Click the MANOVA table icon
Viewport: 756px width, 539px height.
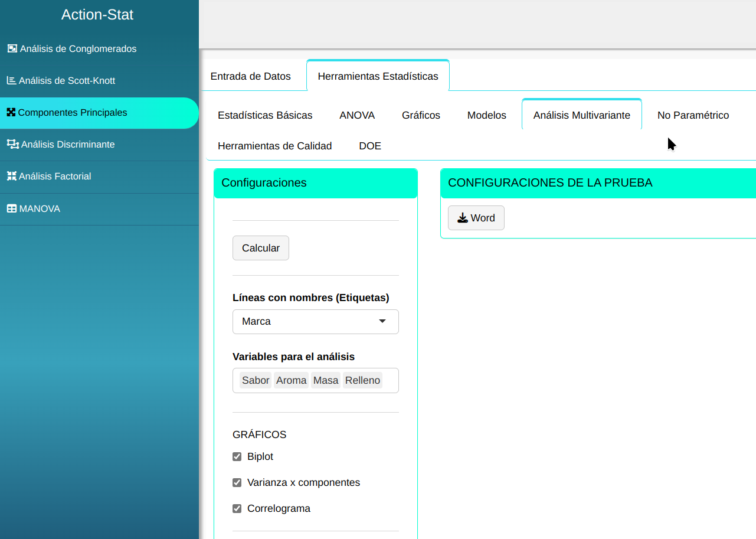(x=11, y=208)
